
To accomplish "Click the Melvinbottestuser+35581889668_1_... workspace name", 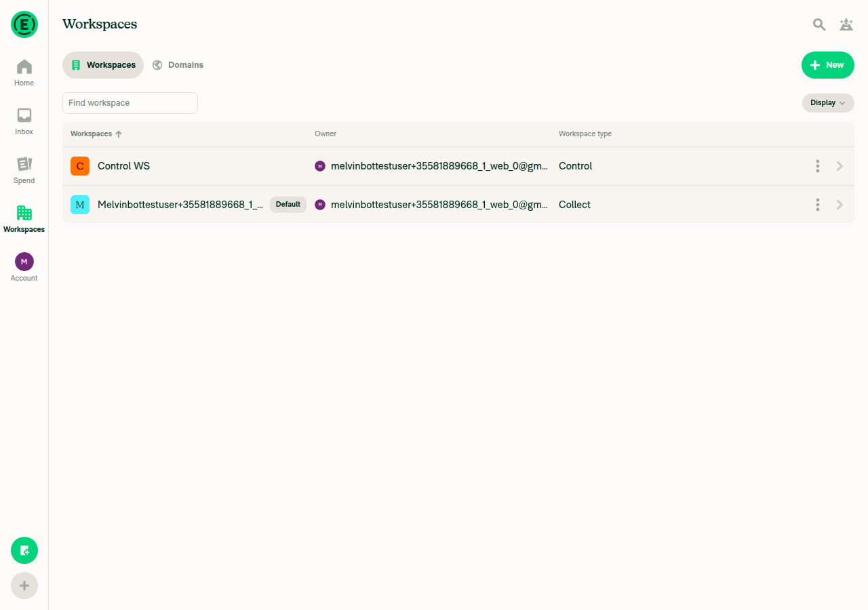I will click(x=180, y=205).
